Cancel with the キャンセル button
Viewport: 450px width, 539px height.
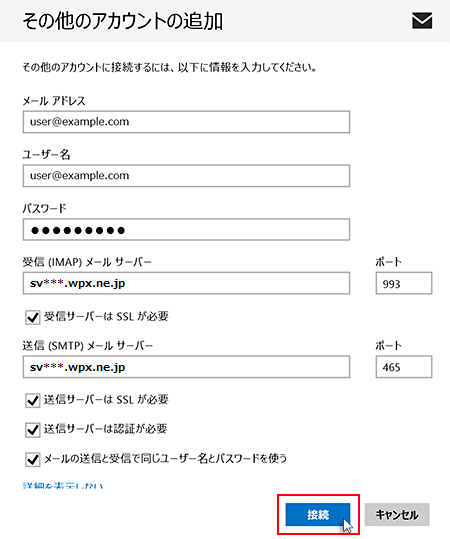pyautogui.click(x=397, y=515)
